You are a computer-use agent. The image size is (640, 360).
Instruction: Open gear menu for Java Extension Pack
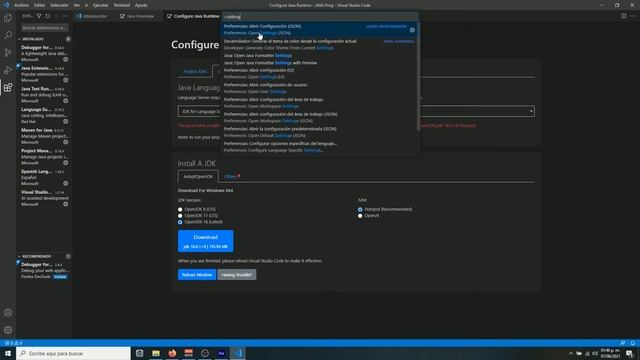66,80
